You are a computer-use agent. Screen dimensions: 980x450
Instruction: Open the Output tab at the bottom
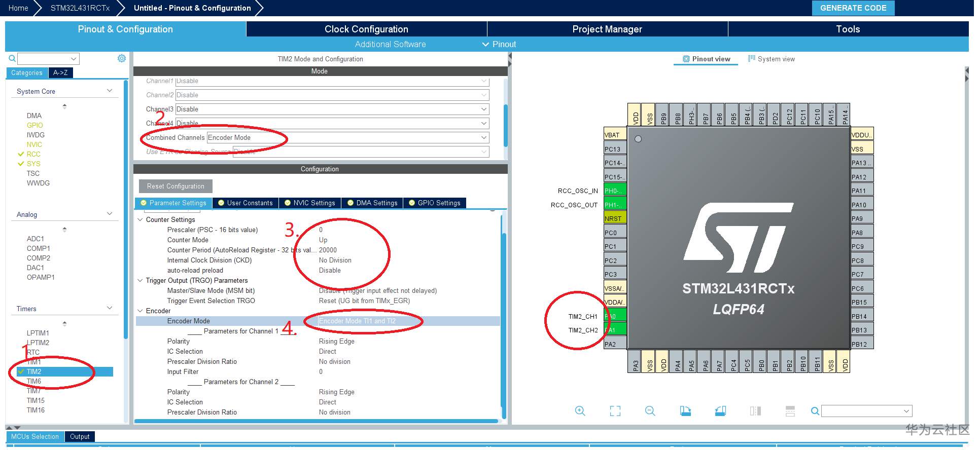coord(80,437)
